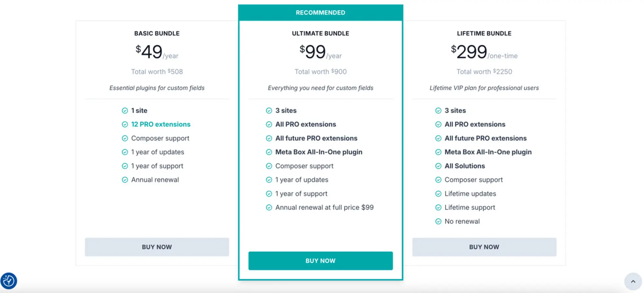Screen dimensions: 644x293
Task: Click check icon next to Basic "Composer support"
Action: (x=125, y=138)
